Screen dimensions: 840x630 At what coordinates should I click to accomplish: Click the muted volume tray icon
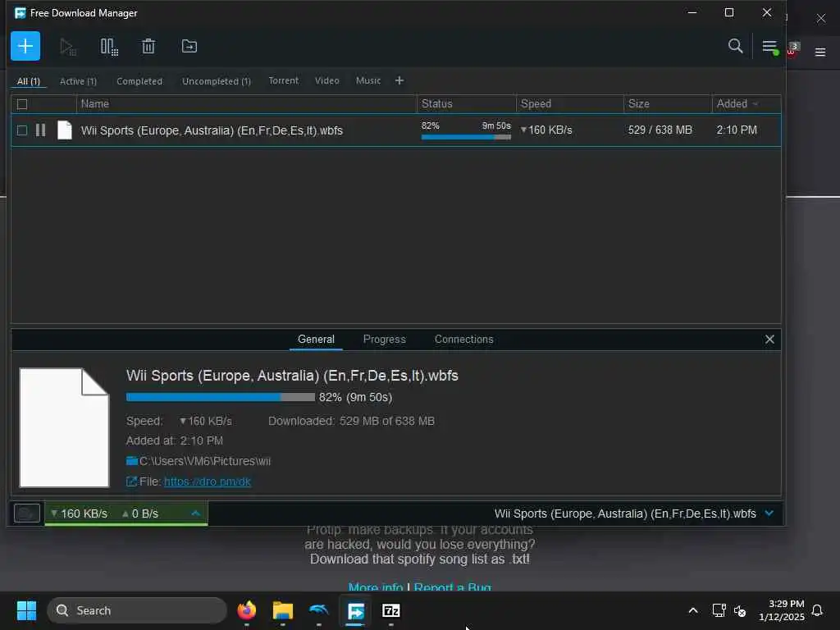(x=741, y=610)
